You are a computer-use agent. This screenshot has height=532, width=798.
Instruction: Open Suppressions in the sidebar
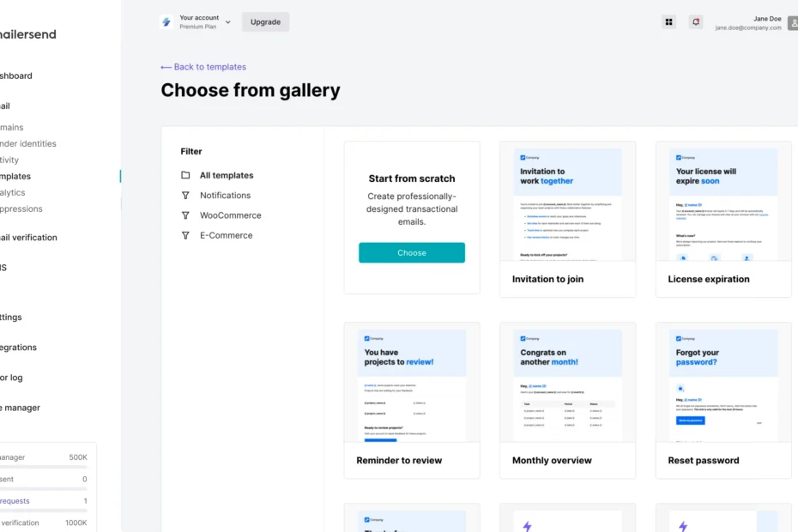(x=21, y=209)
